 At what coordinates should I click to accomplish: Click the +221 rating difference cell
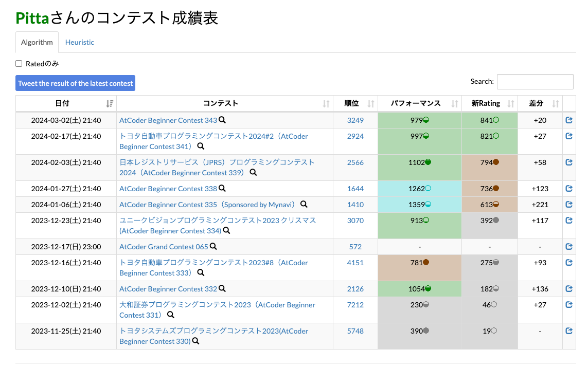point(540,205)
